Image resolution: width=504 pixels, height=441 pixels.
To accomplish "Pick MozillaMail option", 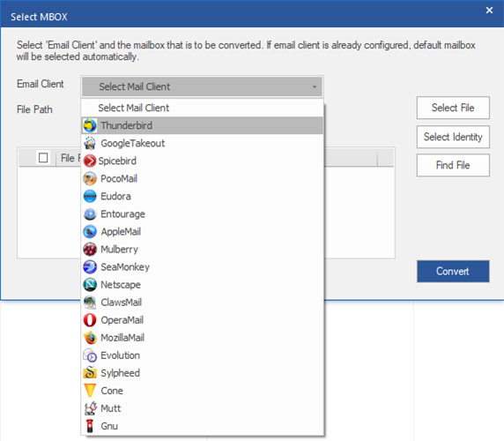I will tap(202, 338).
